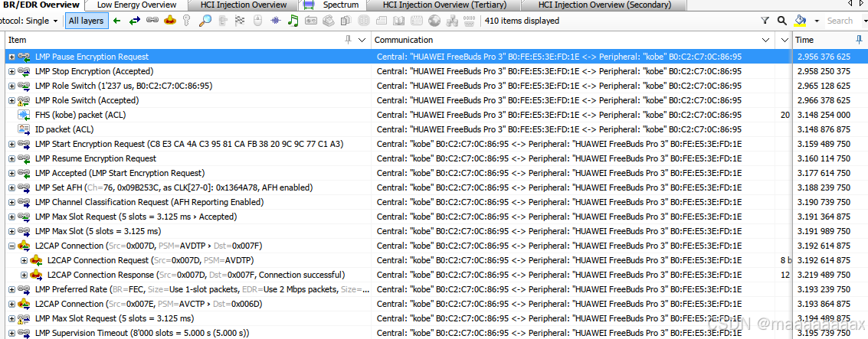Expand the L2CAP Connection PSM=AVCTP row

(x=11, y=304)
